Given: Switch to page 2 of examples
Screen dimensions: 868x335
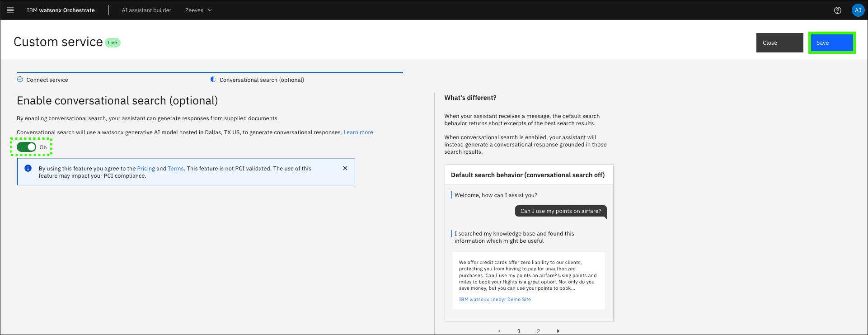Looking at the screenshot, I should tap(538, 331).
